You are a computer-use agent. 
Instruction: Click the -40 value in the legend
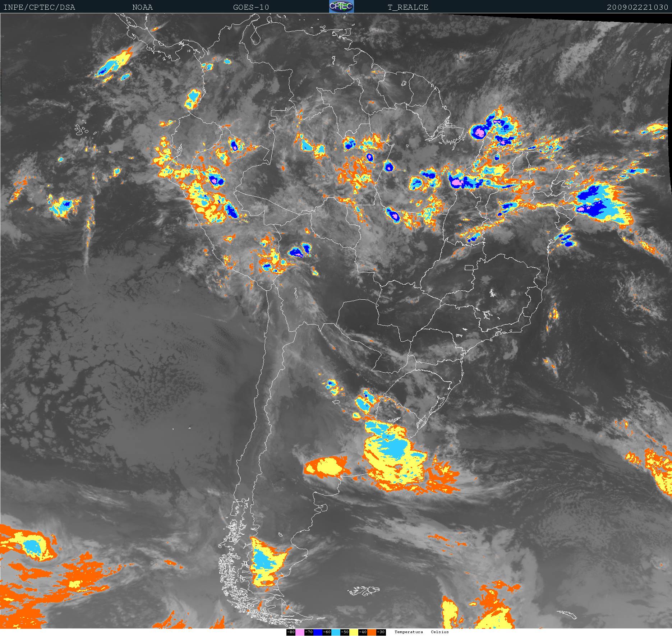tap(363, 632)
